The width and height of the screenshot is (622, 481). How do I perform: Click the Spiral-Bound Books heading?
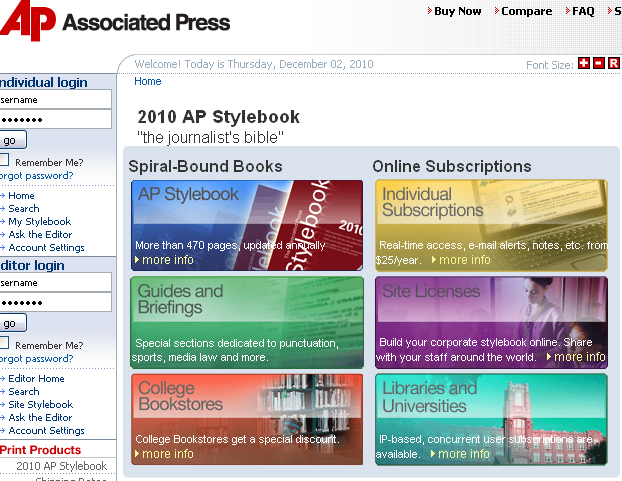205,167
